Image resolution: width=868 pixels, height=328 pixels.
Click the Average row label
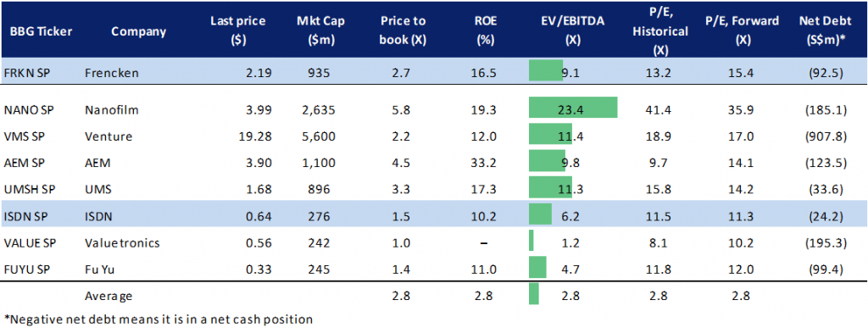tap(109, 295)
